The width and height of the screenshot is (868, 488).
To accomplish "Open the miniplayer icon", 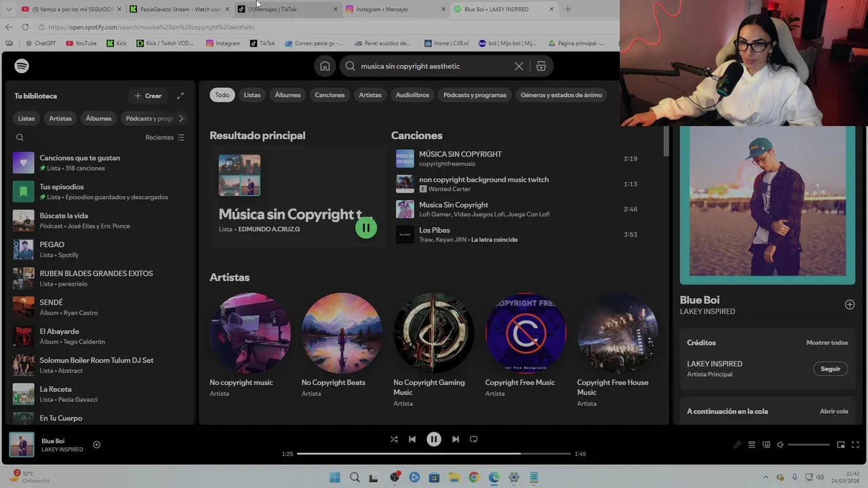I will tap(841, 445).
